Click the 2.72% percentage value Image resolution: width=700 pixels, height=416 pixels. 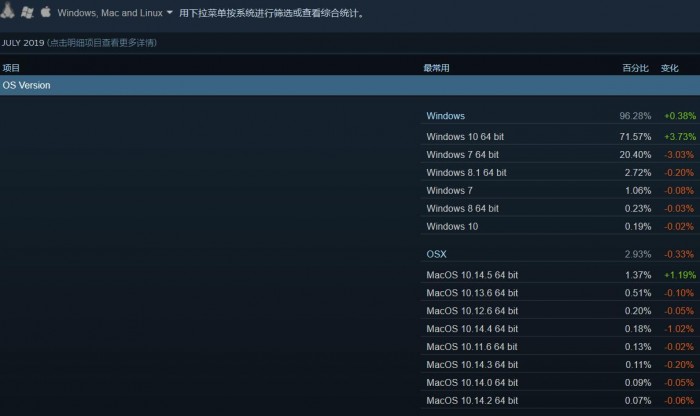click(x=638, y=172)
